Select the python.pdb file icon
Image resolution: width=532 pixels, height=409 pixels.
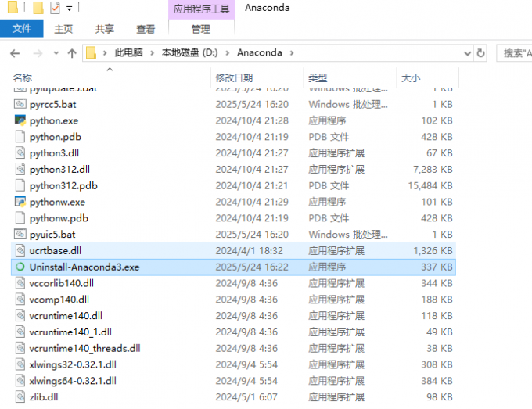click(x=20, y=136)
